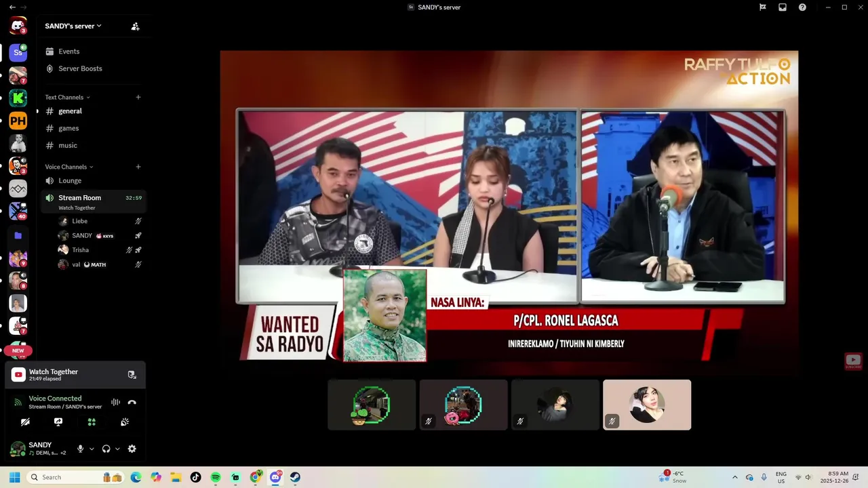
Task: Open the activities launcher icon
Action: 92,422
